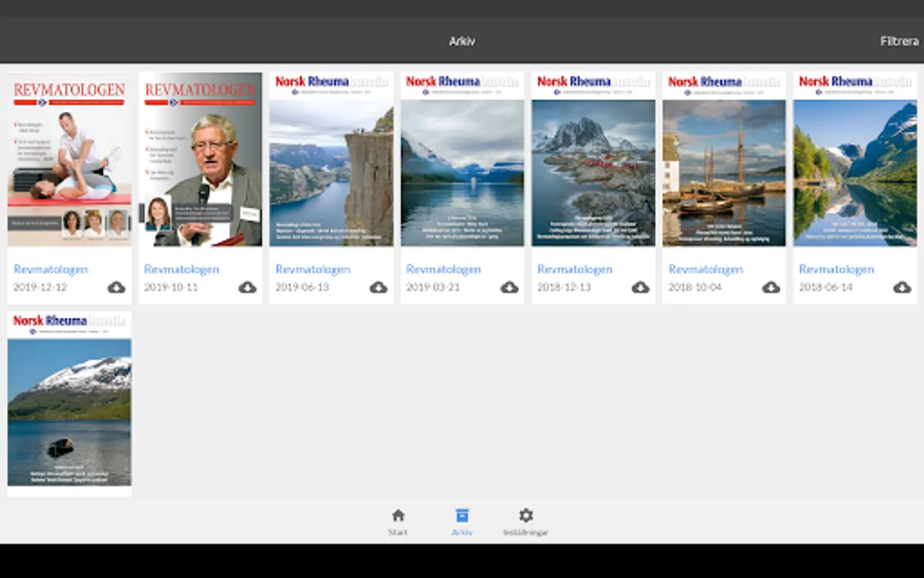Viewport: 924px width, 578px height.
Task: Open the cover dated 2018-06-14
Action: coord(855,159)
